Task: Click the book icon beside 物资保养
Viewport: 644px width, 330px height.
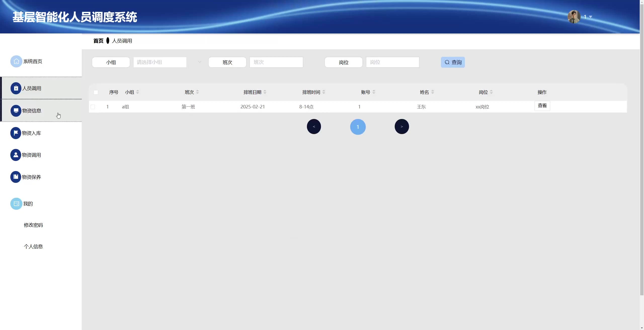Action: [x=16, y=177]
